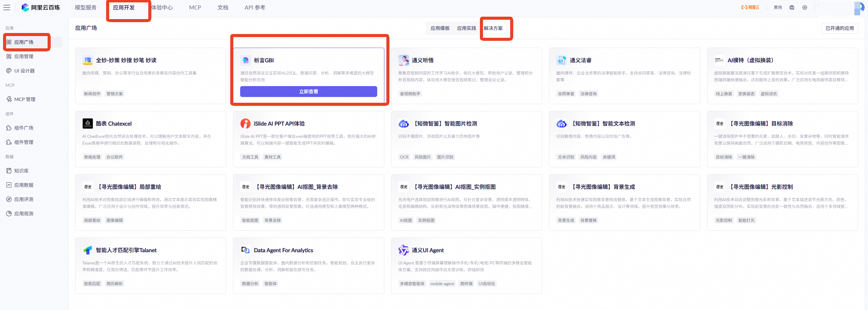The width and height of the screenshot is (868, 310).
Task: Open the 【寻光图像编辑】光影控制 card title
Action: [760, 187]
